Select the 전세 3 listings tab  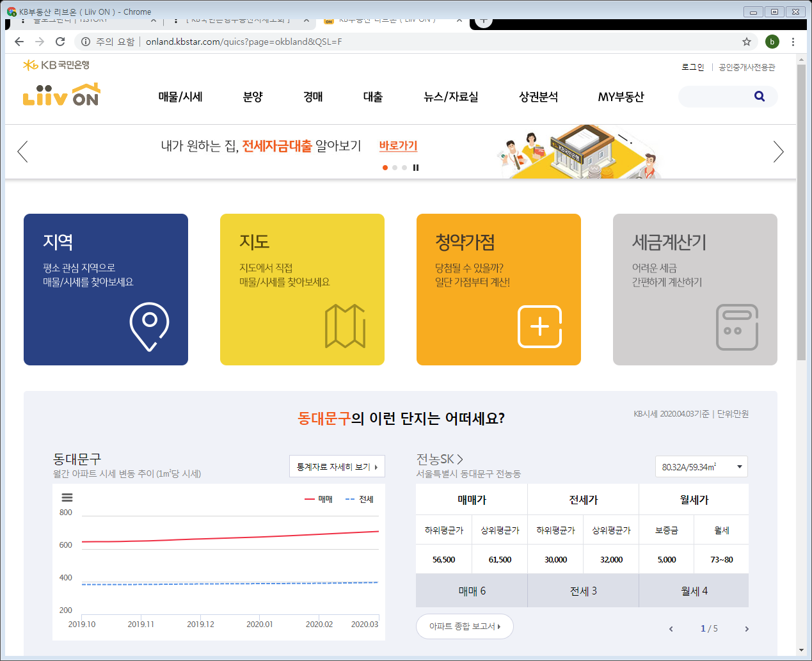click(583, 591)
